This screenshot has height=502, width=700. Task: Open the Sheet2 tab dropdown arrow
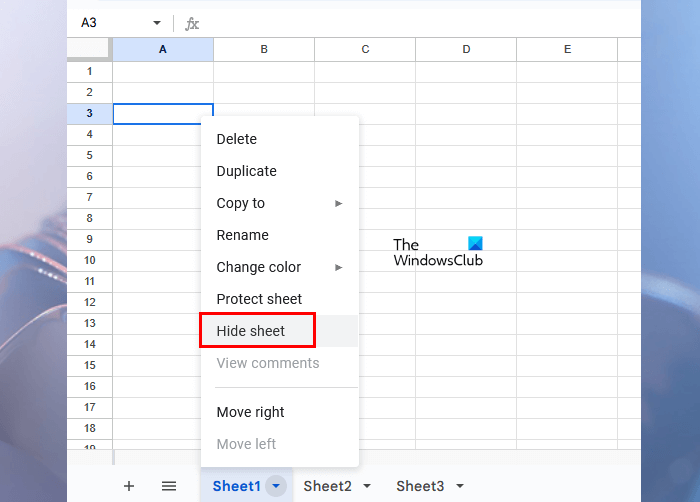point(367,486)
